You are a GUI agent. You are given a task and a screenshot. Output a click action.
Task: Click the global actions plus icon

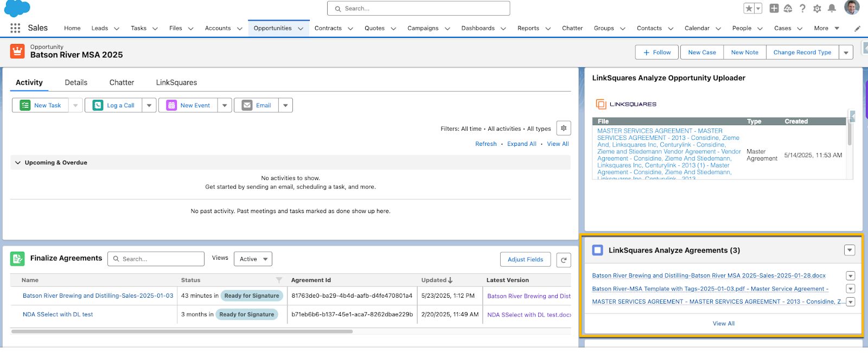click(774, 8)
